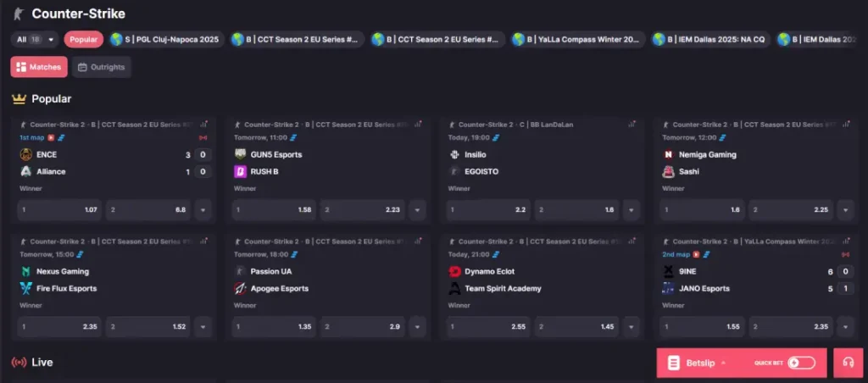Viewport: 868px width, 383px height.
Task: Toggle the Quick Bet switch
Action: coord(802,363)
